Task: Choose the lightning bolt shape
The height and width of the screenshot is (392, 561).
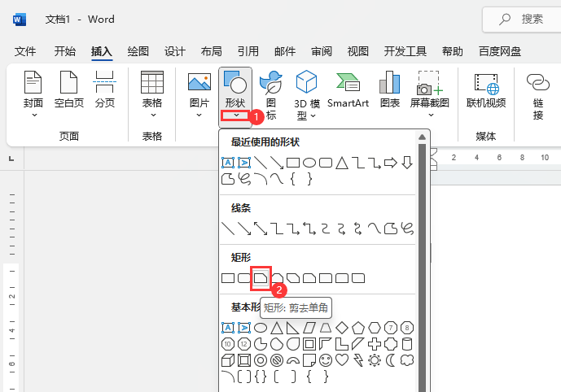Action: pos(358,360)
